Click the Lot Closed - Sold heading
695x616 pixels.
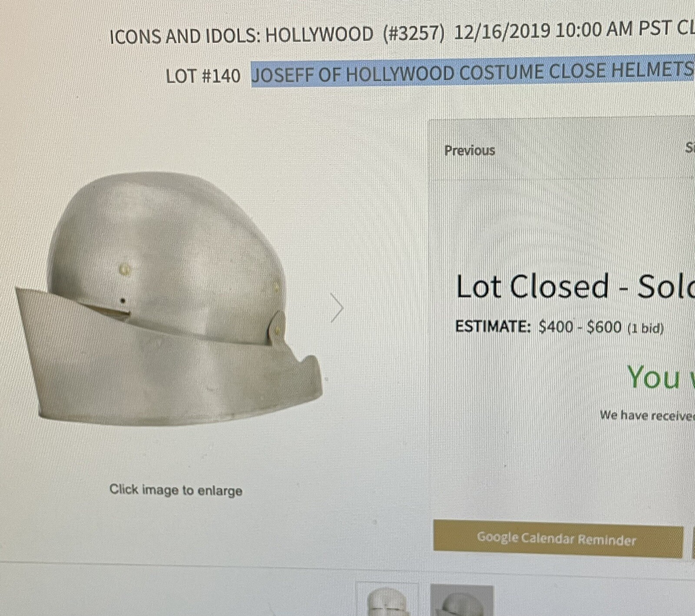coord(576,287)
